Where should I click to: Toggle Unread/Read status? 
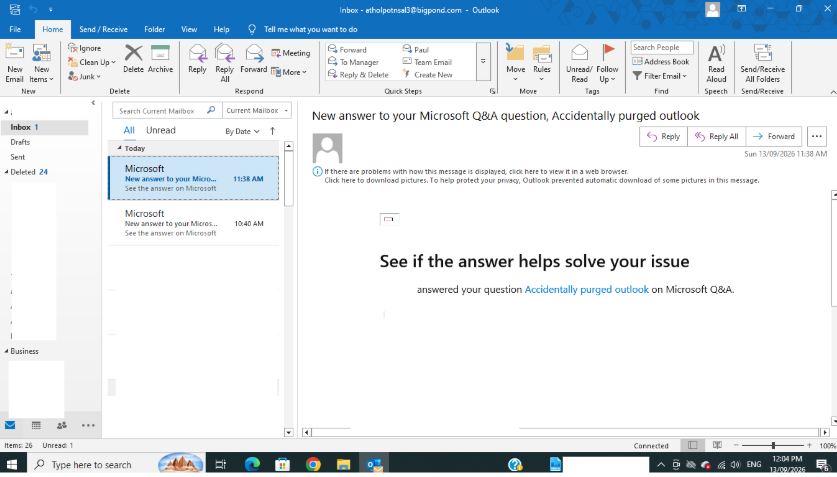pos(579,63)
